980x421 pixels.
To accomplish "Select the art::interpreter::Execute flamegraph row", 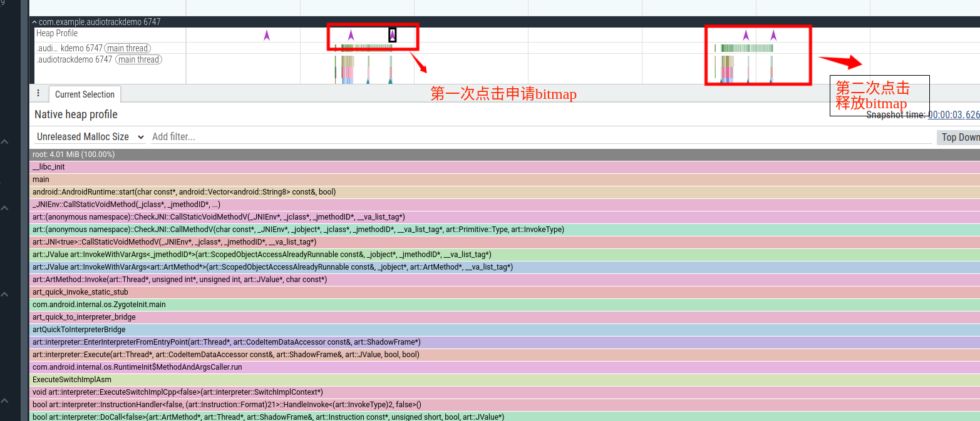I will (505, 355).
